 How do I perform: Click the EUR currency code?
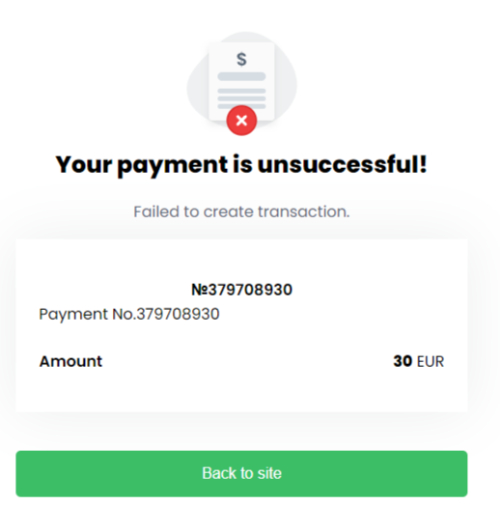[430, 362]
